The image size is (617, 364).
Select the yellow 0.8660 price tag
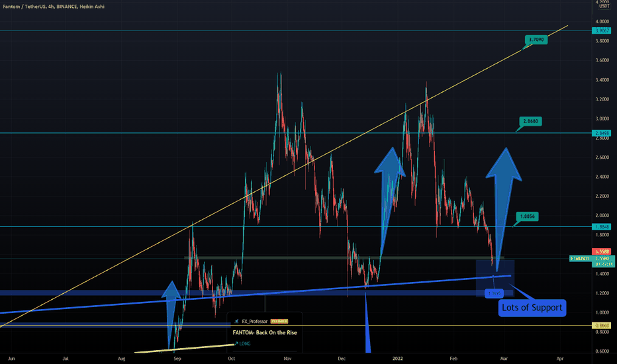(602, 326)
